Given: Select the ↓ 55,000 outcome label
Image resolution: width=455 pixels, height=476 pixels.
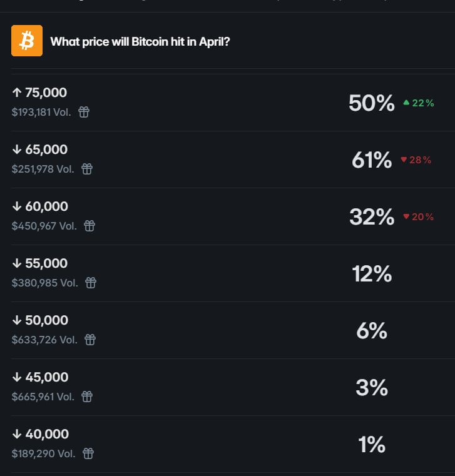Looking at the screenshot, I should (40, 263).
